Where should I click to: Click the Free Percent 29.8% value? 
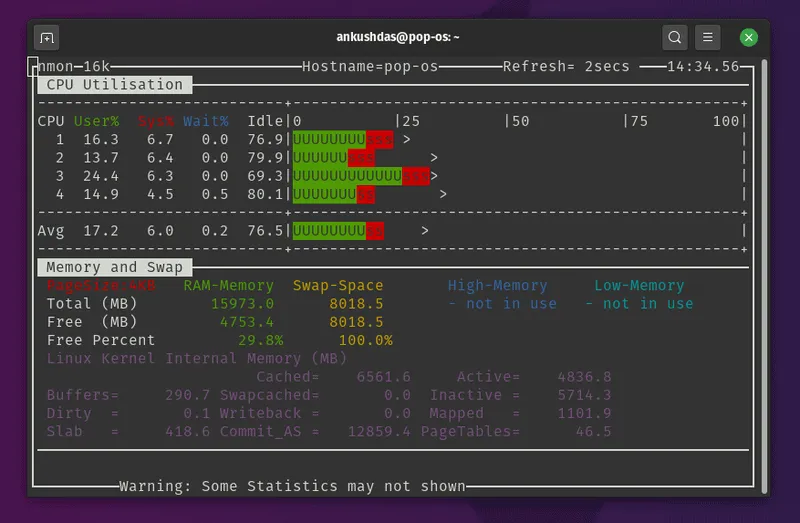pyautogui.click(x=260, y=340)
